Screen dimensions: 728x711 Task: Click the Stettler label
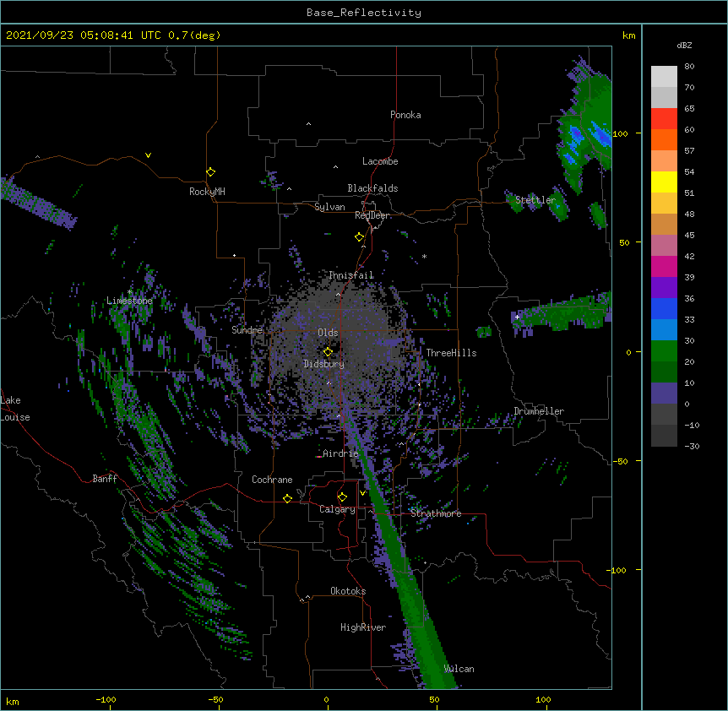tap(535, 200)
